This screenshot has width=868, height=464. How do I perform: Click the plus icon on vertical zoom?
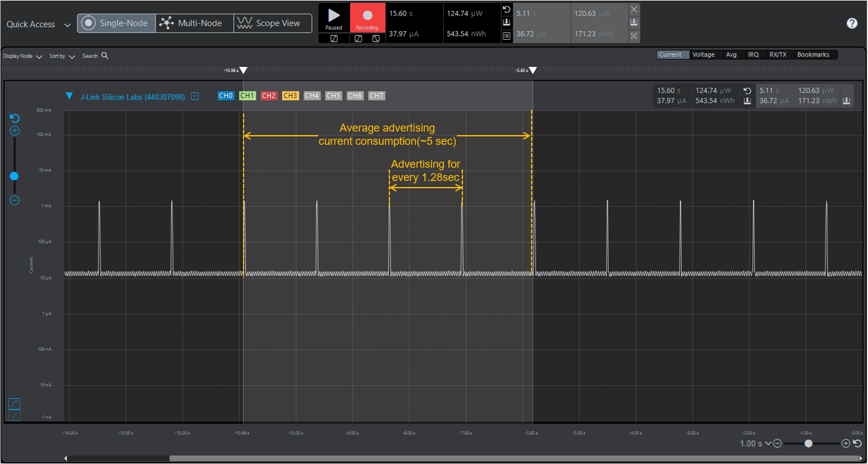pyautogui.click(x=14, y=131)
